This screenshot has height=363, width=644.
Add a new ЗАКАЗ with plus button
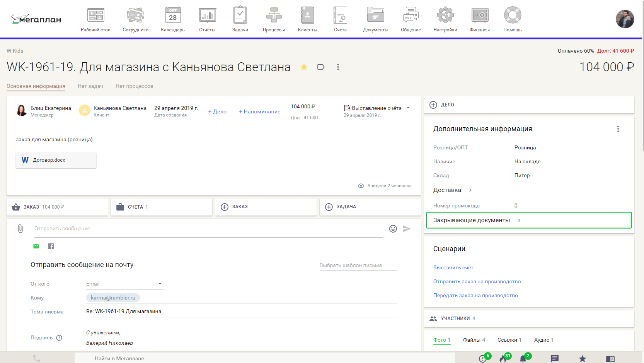[266, 207]
